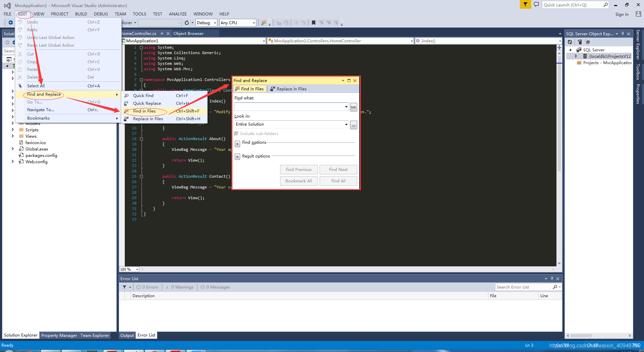Expand the Views folder in Solution Explorer

click(x=13, y=136)
